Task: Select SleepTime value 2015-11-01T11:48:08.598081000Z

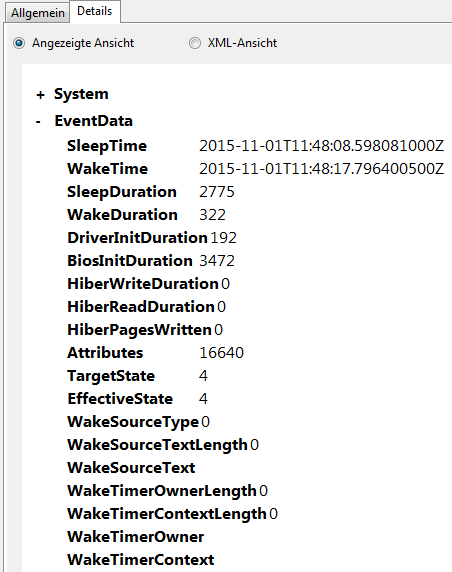Action: (321, 146)
